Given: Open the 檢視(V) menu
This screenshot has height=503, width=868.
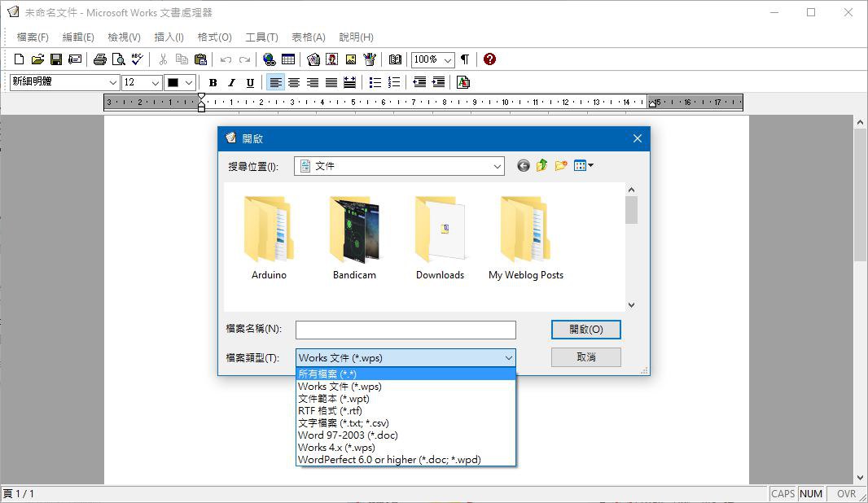Looking at the screenshot, I should (x=124, y=37).
